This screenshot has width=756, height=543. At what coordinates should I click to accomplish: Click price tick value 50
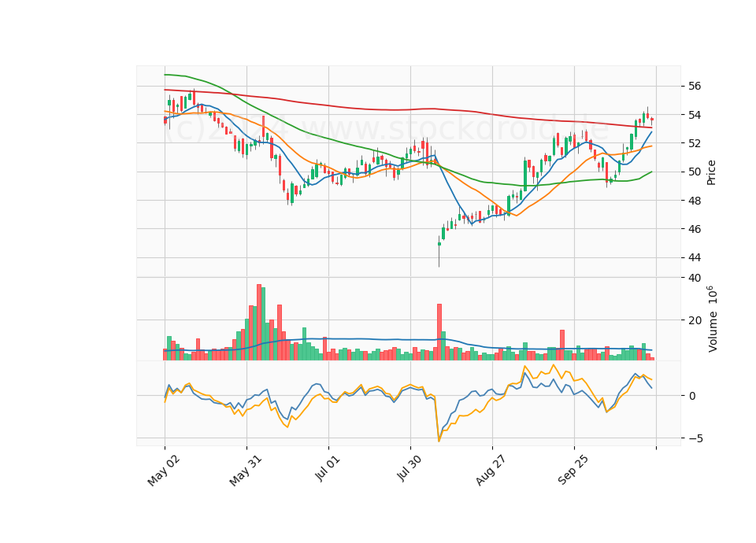[x=695, y=172]
